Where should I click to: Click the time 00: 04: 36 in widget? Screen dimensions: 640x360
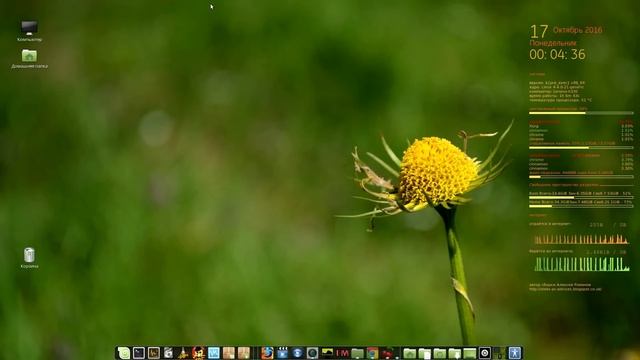pyautogui.click(x=557, y=54)
